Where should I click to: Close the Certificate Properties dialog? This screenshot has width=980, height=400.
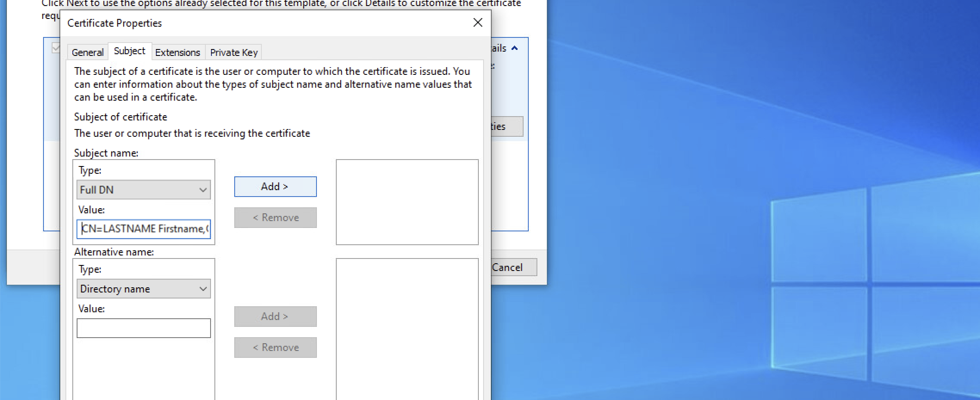click(x=477, y=23)
